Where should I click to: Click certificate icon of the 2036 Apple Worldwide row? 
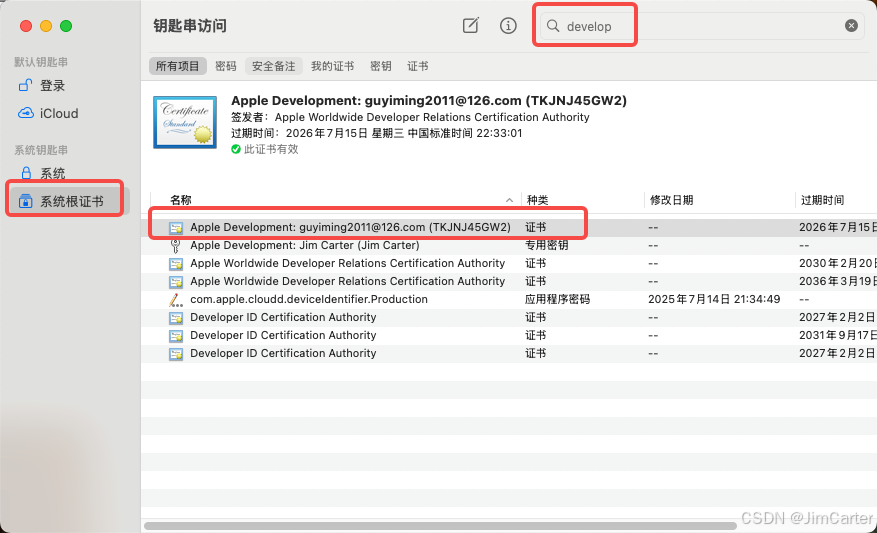click(x=176, y=281)
